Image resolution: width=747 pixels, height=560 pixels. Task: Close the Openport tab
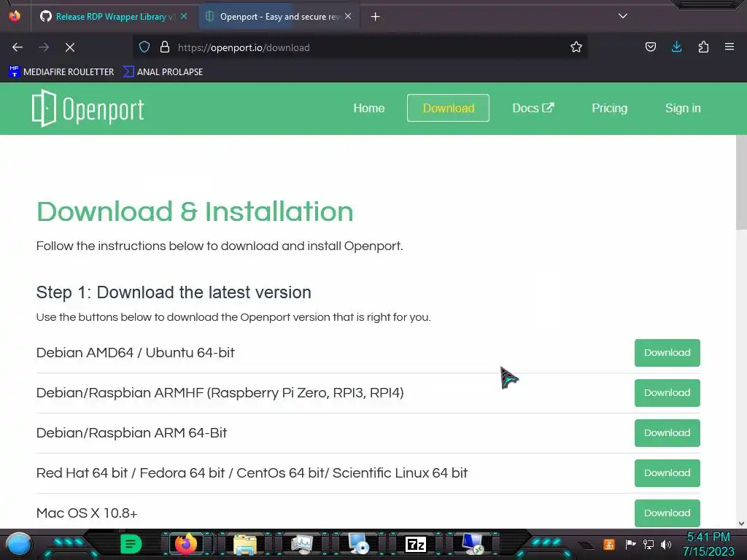click(x=348, y=17)
